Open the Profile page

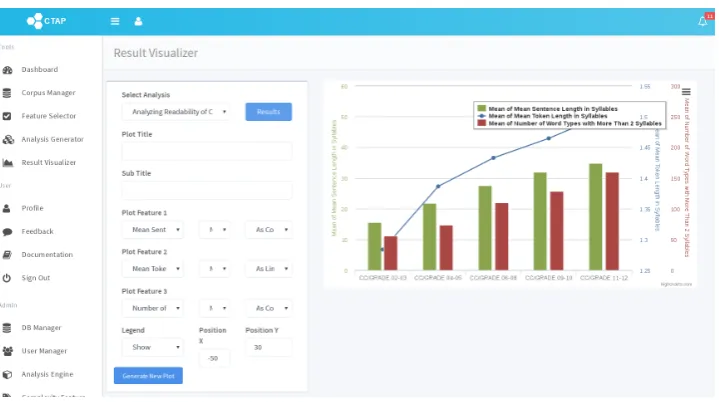pyautogui.click(x=32, y=208)
